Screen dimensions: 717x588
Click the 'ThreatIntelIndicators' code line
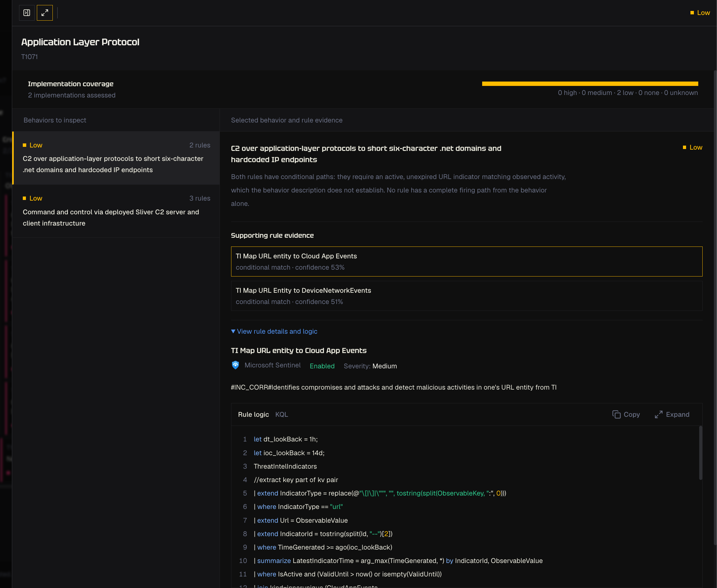(x=285, y=466)
